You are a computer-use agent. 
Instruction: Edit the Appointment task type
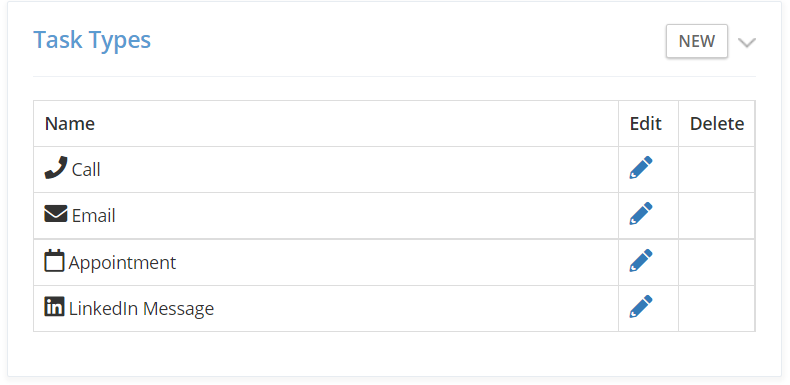tap(641, 261)
